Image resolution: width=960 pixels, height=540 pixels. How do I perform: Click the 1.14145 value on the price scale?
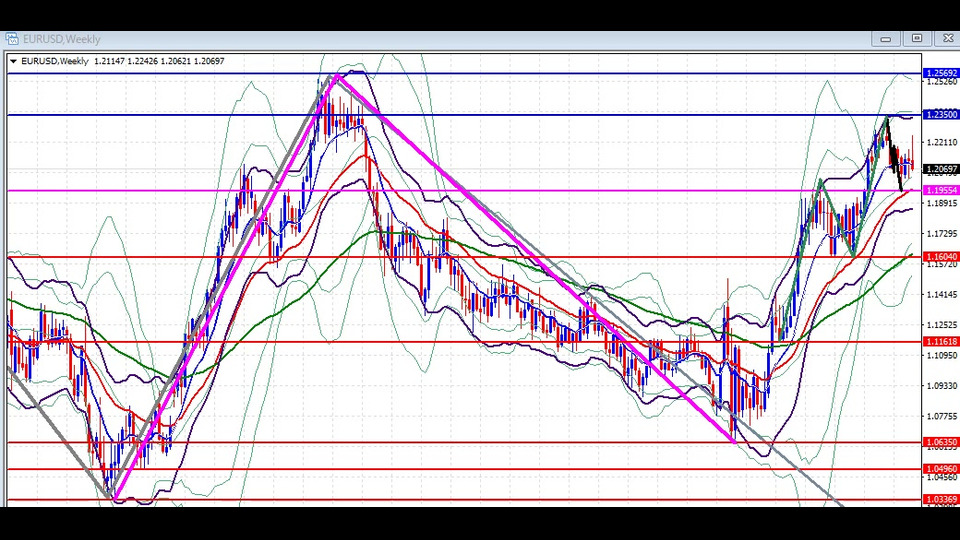click(942, 294)
